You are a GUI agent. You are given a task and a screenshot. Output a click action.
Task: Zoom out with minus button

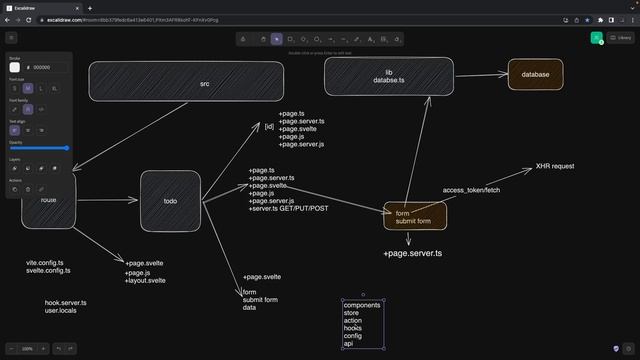point(11,349)
